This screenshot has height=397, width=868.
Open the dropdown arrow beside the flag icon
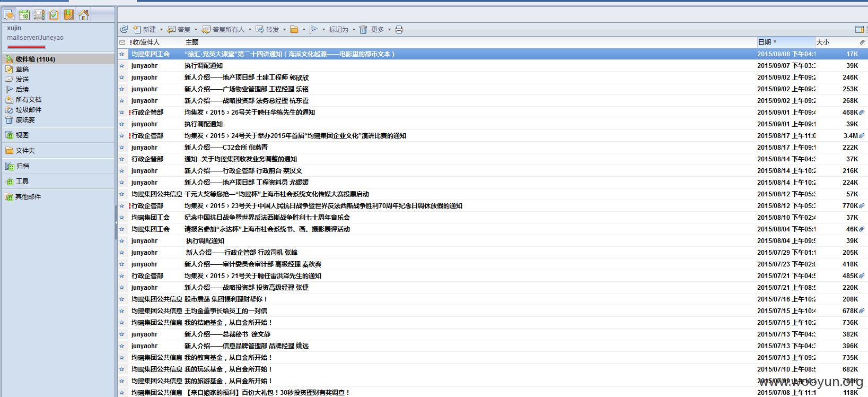[x=323, y=30]
